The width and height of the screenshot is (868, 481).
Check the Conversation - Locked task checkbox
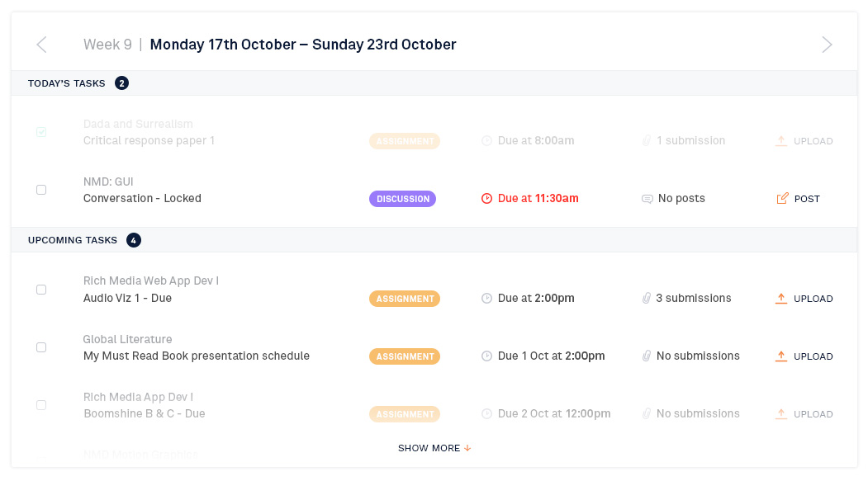(x=41, y=190)
